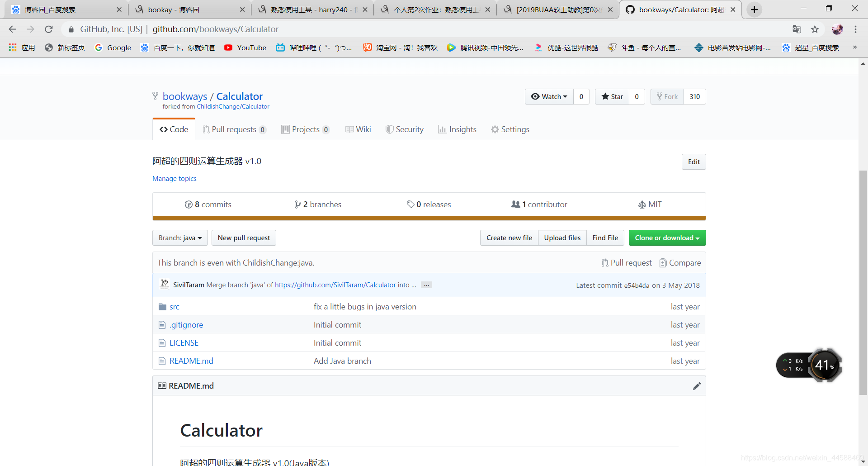Viewport: 868px width, 466px height.
Task: Expand the Clone or download dropdown
Action: [667, 238]
